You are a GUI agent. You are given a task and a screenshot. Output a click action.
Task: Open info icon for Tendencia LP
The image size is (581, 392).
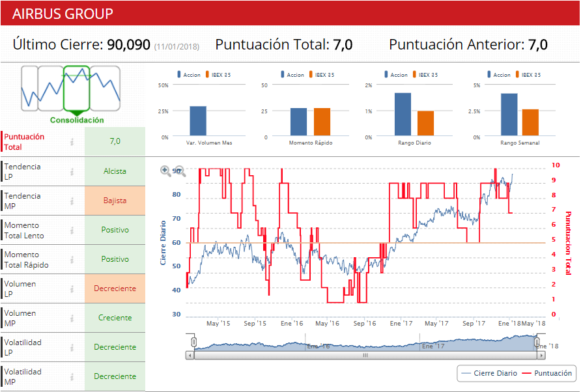coord(72,171)
